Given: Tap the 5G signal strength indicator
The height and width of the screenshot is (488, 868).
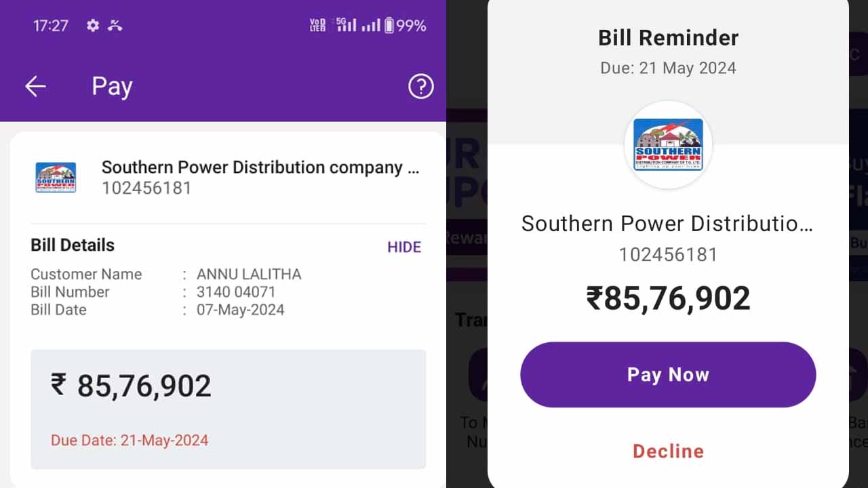Looking at the screenshot, I should (347, 25).
